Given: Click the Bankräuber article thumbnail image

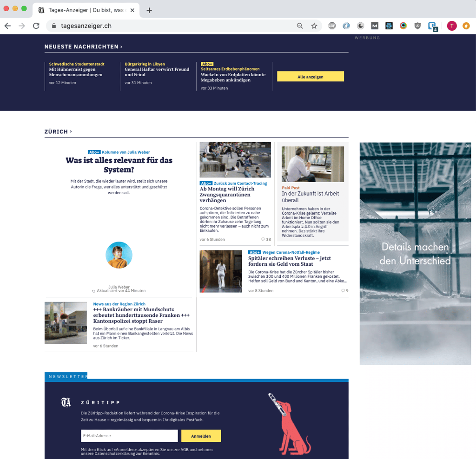Looking at the screenshot, I should click(x=66, y=323).
